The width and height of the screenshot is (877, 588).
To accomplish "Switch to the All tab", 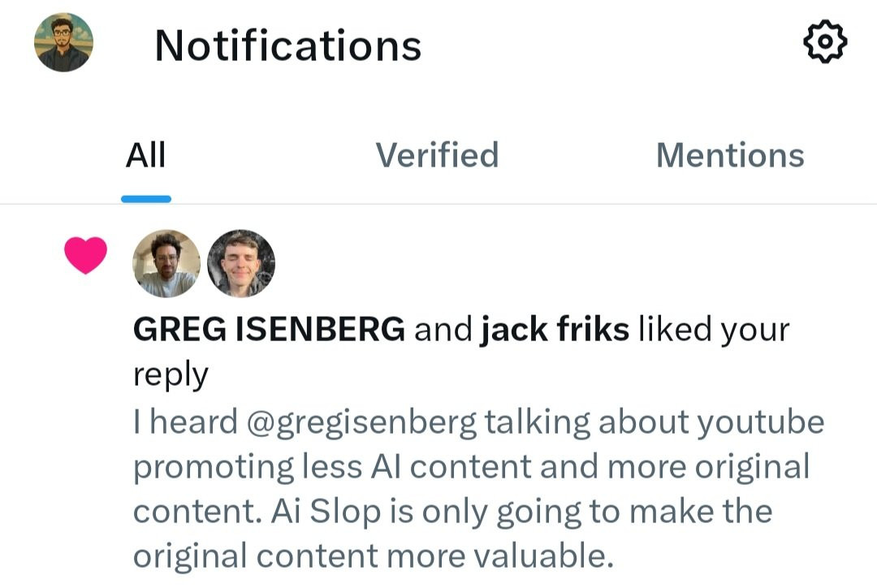I will [145, 155].
